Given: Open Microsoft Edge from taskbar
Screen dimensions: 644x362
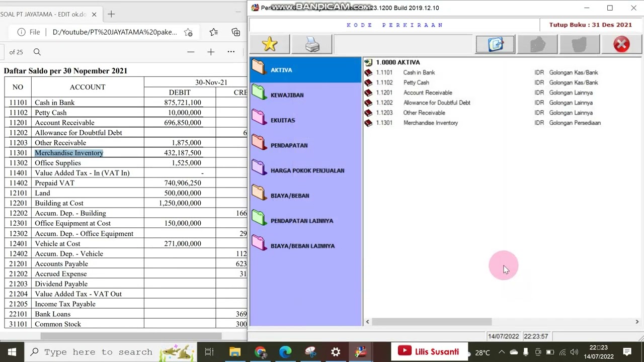Looking at the screenshot, I should pos(285,352).
